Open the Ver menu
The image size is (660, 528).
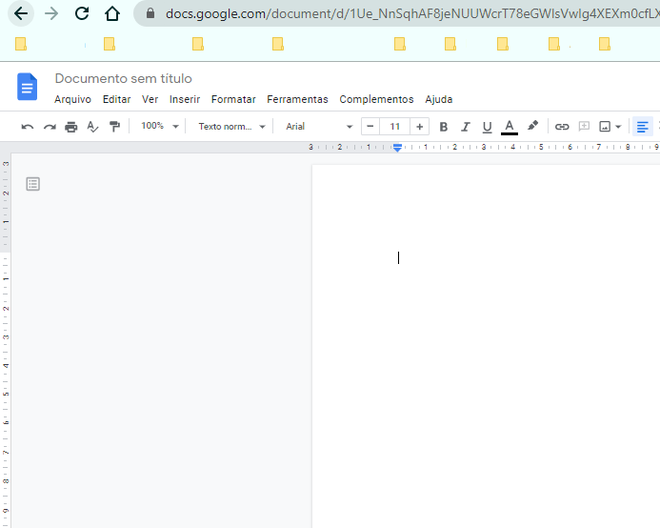point(150,99)
